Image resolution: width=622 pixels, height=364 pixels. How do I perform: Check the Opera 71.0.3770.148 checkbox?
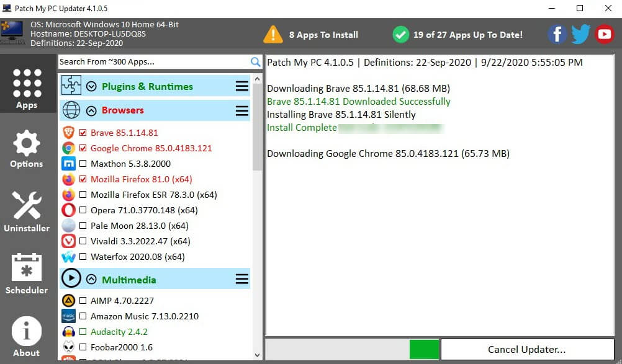(x=83, y=210)
